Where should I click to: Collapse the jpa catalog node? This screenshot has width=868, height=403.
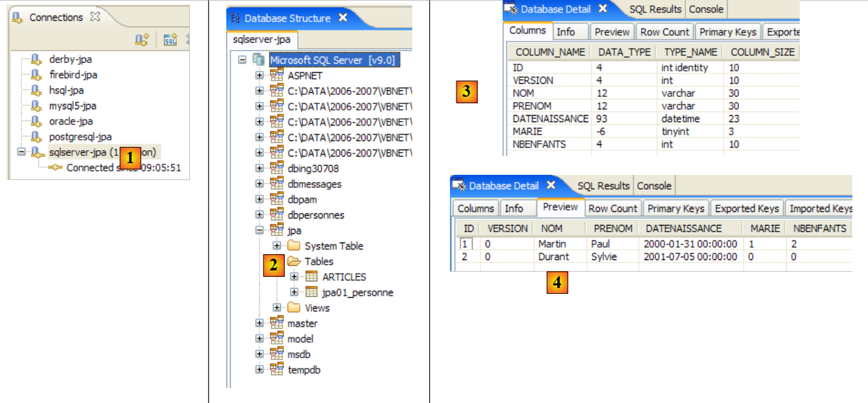(x=260, y=230)
